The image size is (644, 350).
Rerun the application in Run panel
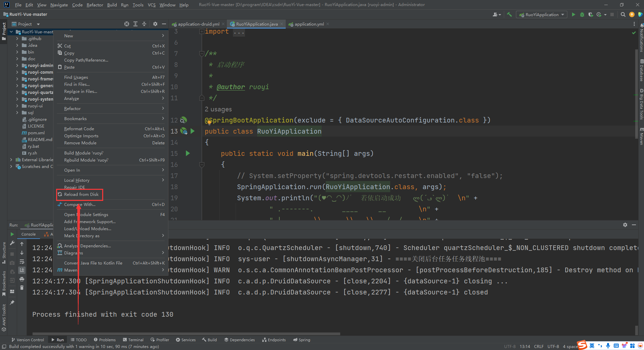12,234
